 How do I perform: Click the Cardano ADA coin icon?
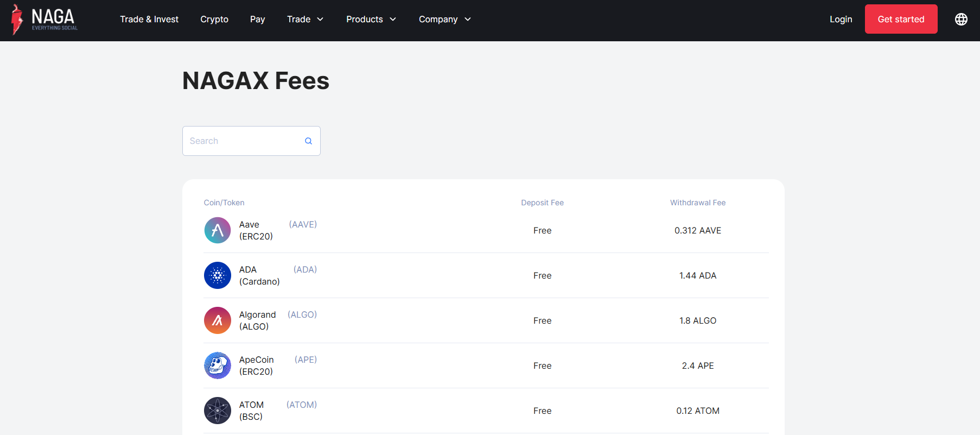coord(218,275)
